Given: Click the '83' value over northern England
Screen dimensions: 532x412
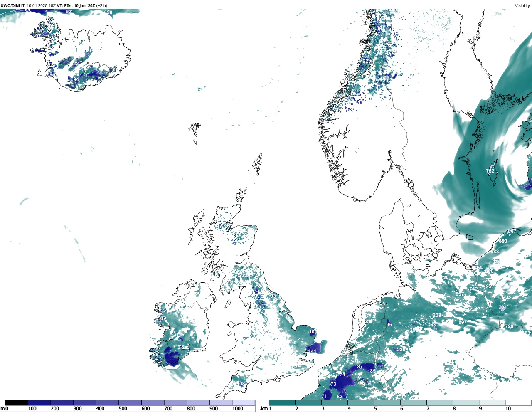Looking at the screenshot, I should click(273, 296).
